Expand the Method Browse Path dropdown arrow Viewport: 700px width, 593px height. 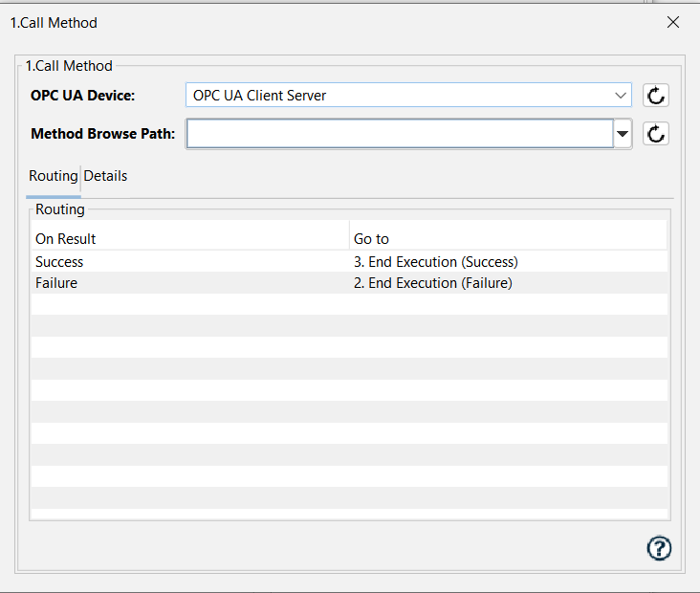click(623, 134)
